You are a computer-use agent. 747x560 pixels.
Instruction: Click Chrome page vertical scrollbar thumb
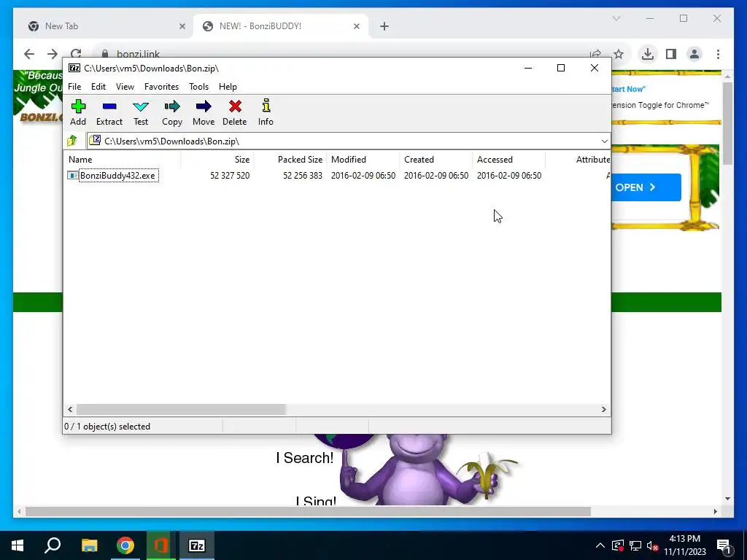[727, 124]
